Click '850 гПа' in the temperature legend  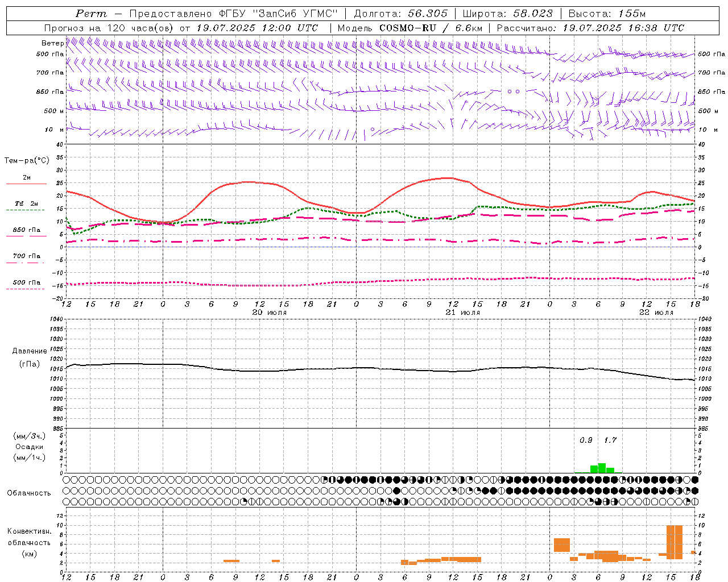tap(26, 230)
